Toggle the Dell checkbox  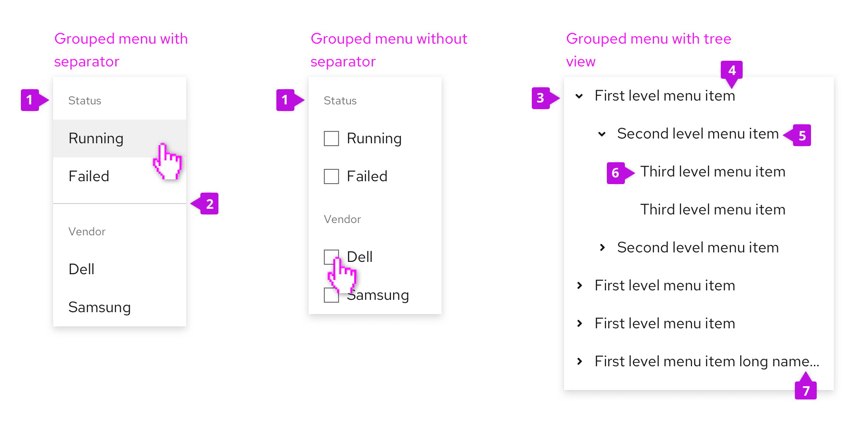(x=330, y=256)
